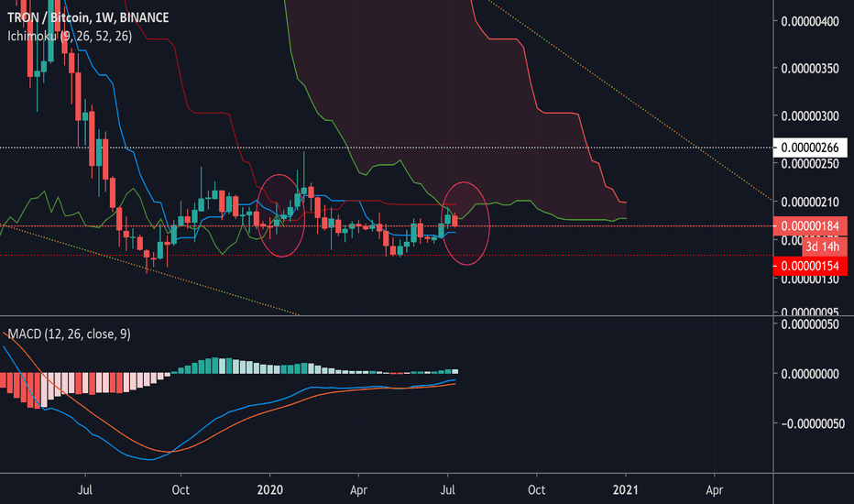Click the 0.00000210 price axis value
This screenshot has width=854, height=504.
coord(810,203)
